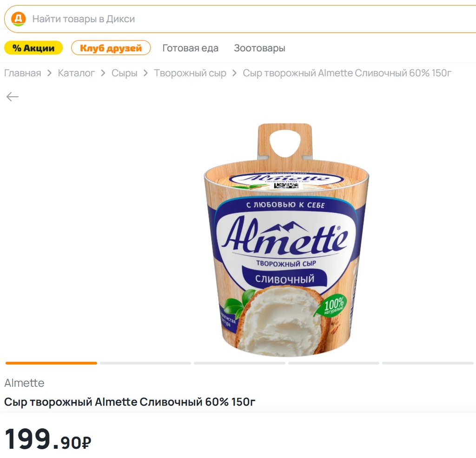Click the chevron after Главная in breadcrumbs

[49, 73]
